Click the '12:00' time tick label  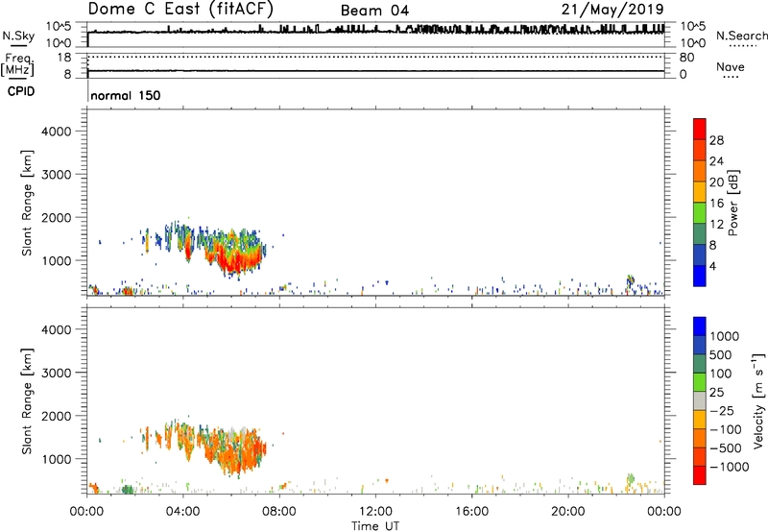375,512
